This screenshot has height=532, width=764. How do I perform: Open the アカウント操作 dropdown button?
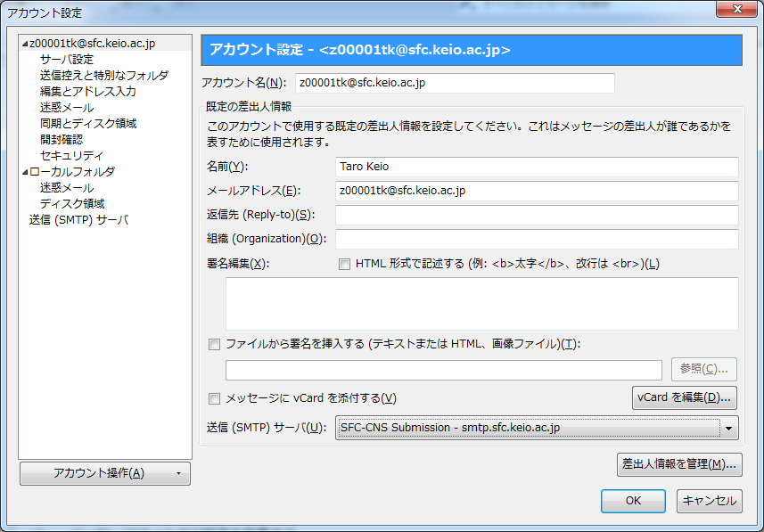[105, 473]
